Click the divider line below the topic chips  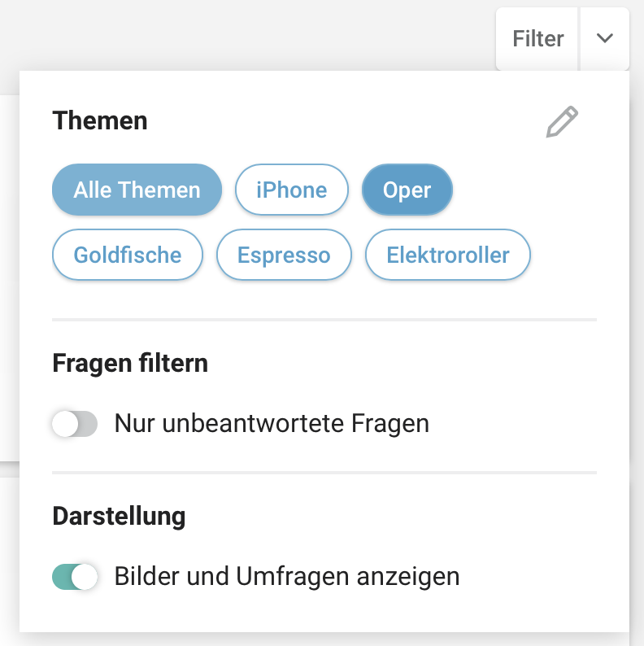[x=324, y=320]
